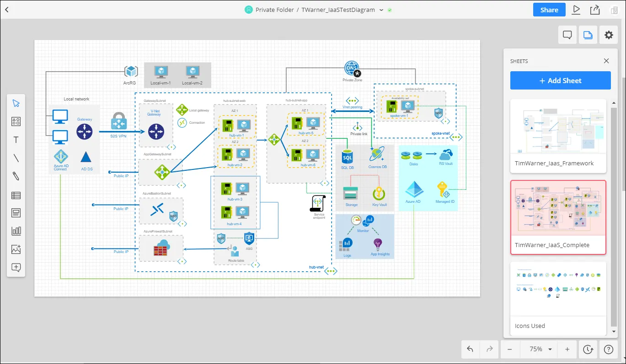Click the TWarner_IaaSTestDiagram title
This screenshot has height=364, width=626.
tap(338, 10)
